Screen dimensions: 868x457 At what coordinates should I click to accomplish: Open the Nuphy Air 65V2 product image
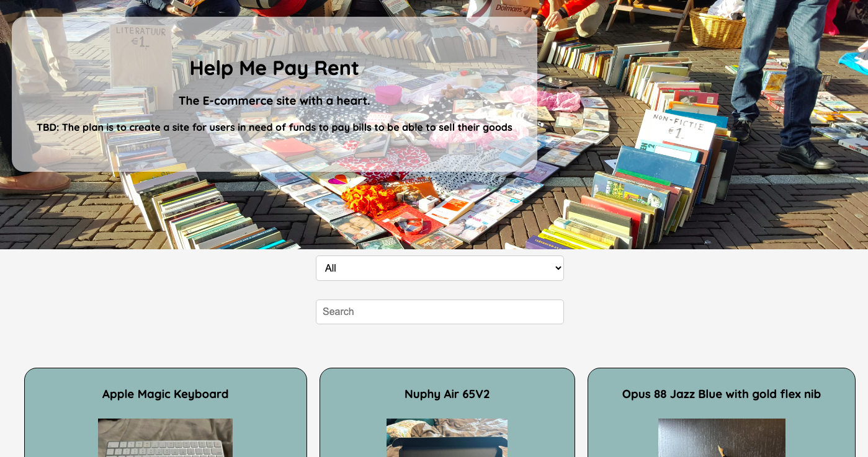tap(447, 438)
